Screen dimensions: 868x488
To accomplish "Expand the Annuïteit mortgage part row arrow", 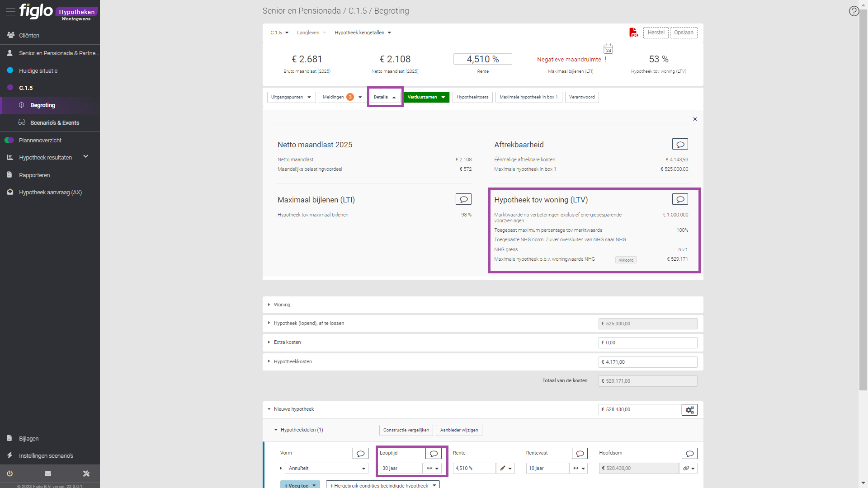I will [x=281, y=469].
